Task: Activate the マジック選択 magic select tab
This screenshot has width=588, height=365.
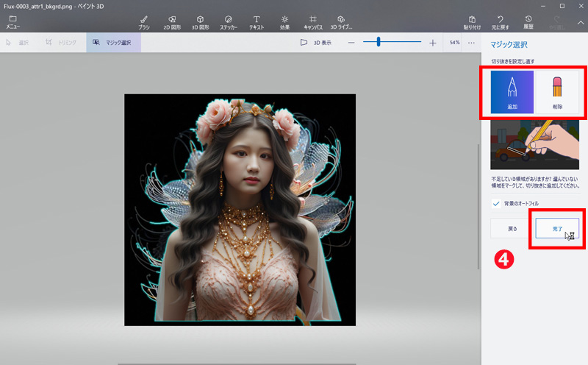Action: click(114, 43)
